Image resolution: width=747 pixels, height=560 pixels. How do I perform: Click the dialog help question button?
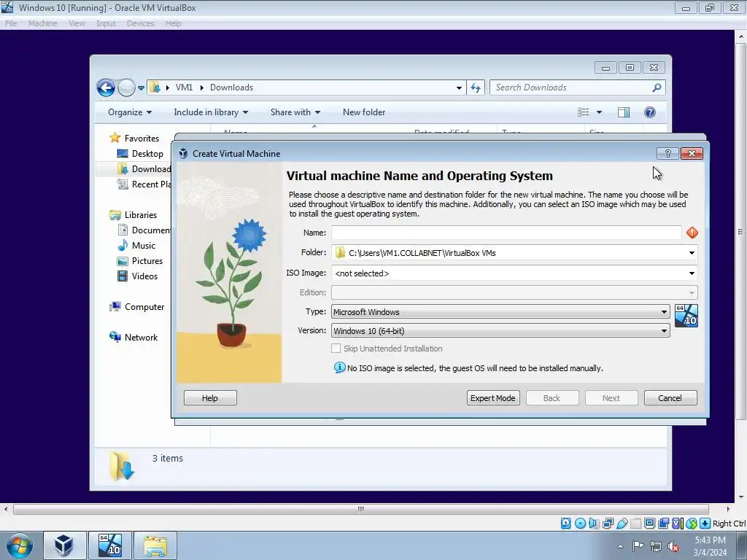667,153
